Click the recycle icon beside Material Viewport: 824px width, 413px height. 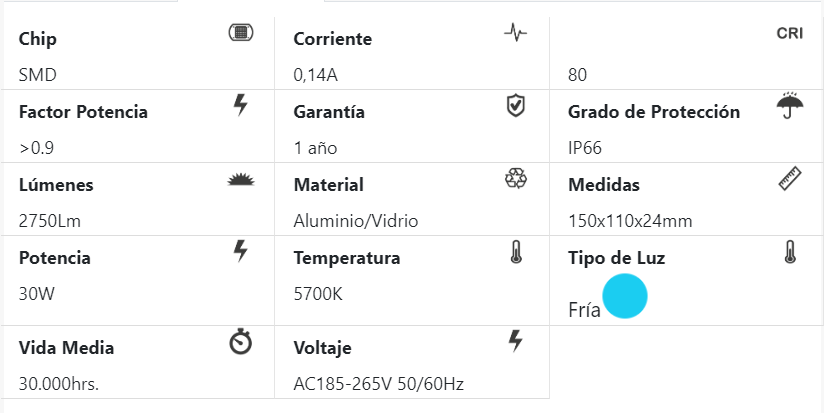pos(515,178)
